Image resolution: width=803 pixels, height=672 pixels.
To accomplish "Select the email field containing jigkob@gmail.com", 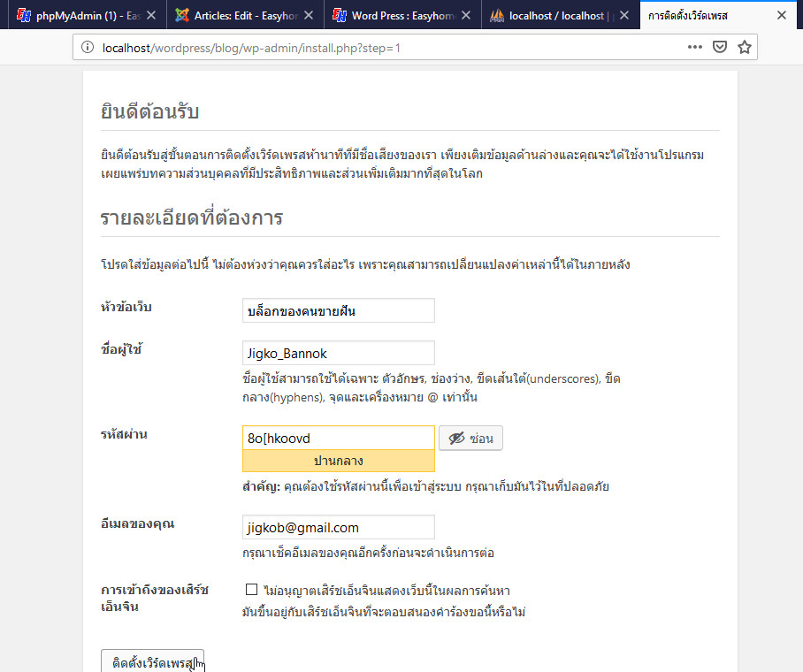I will [339, 526].
